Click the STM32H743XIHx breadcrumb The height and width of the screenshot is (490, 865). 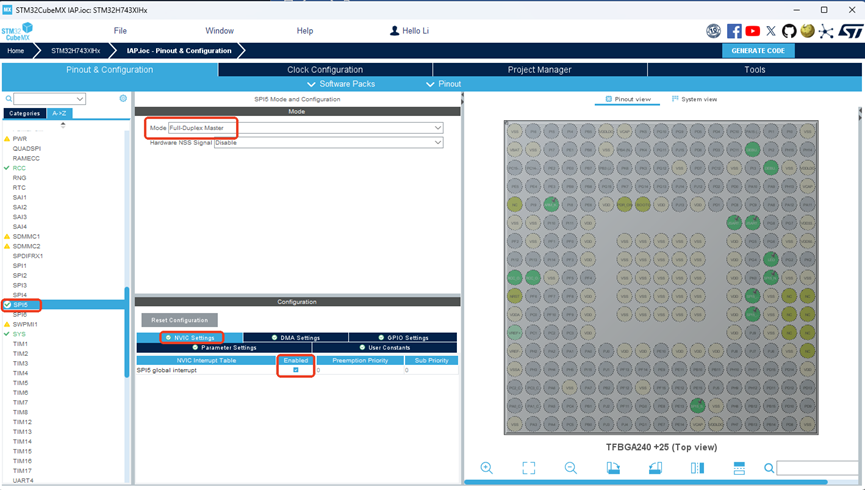click(x=76, y=51)
